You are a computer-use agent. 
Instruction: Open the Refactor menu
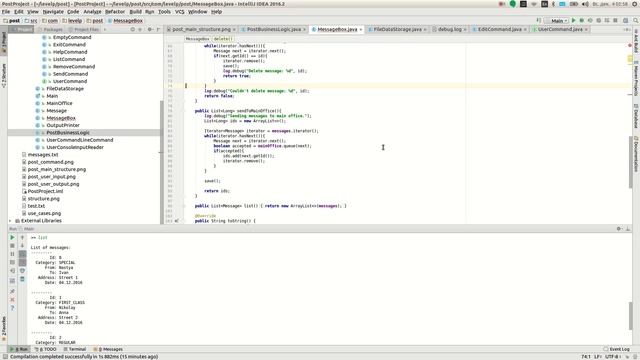tap(115, 12)
